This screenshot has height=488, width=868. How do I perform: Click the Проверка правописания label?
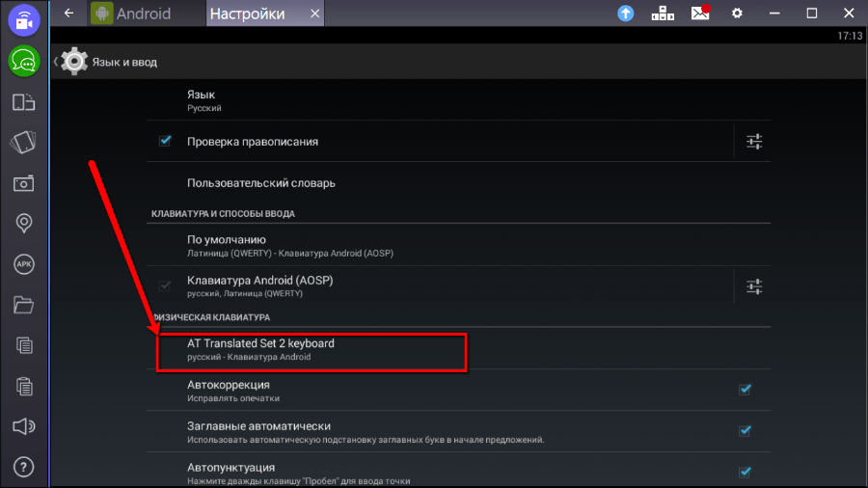coord(253,142)
